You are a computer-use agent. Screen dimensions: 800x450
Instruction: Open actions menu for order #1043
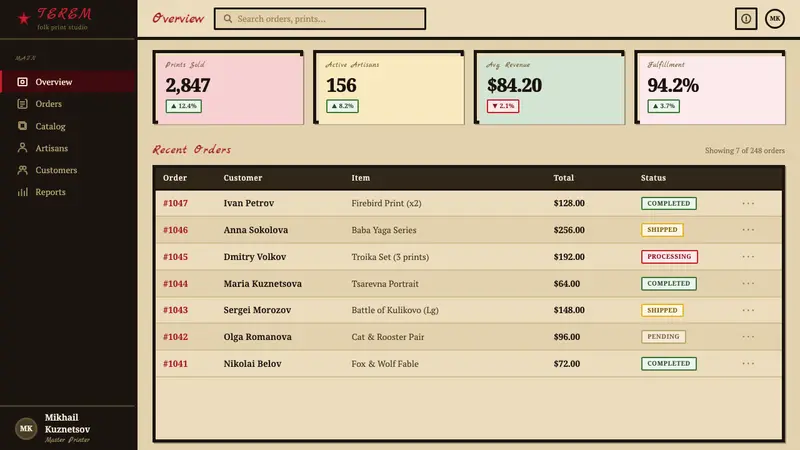tap(748, 310)
